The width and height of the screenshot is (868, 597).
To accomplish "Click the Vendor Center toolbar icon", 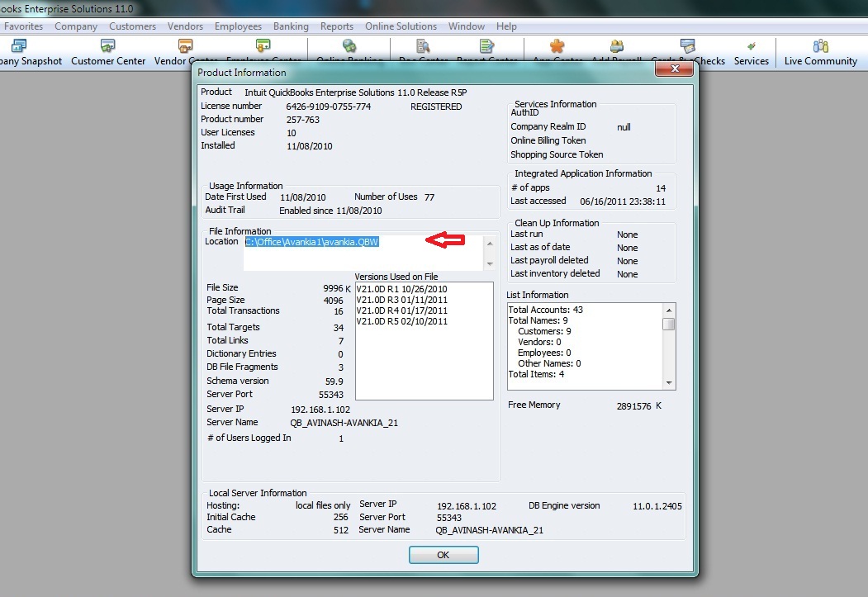I will [186, 46].
